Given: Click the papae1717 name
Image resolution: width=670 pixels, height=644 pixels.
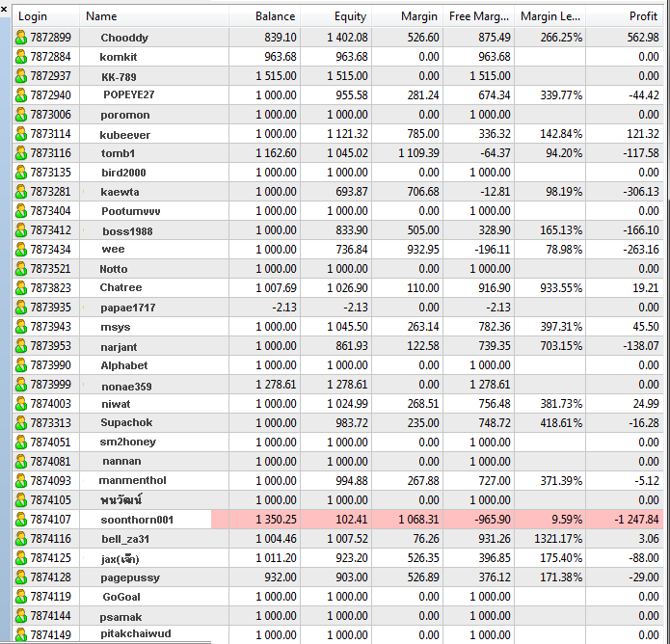Looking at the screenshot, I should point(128,308).
